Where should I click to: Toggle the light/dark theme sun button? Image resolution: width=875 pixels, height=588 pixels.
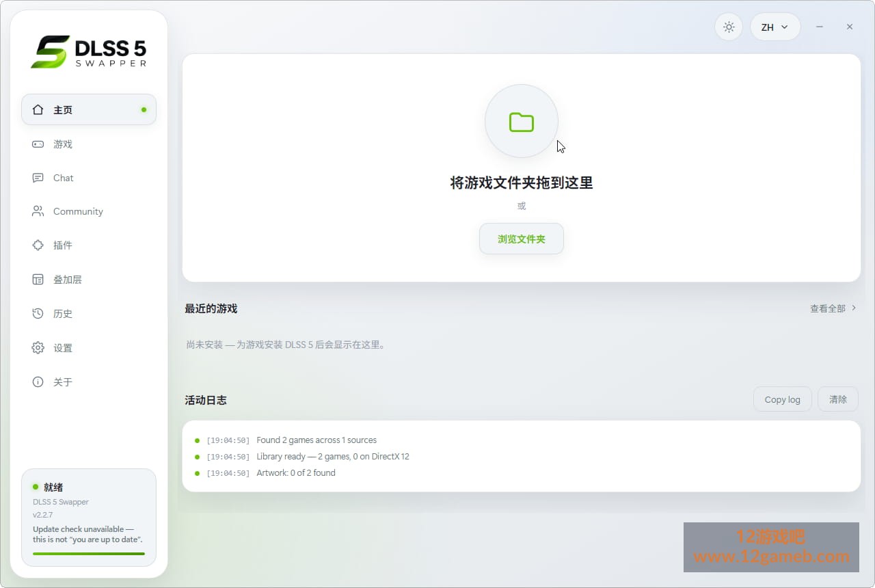tap(729, 27)
